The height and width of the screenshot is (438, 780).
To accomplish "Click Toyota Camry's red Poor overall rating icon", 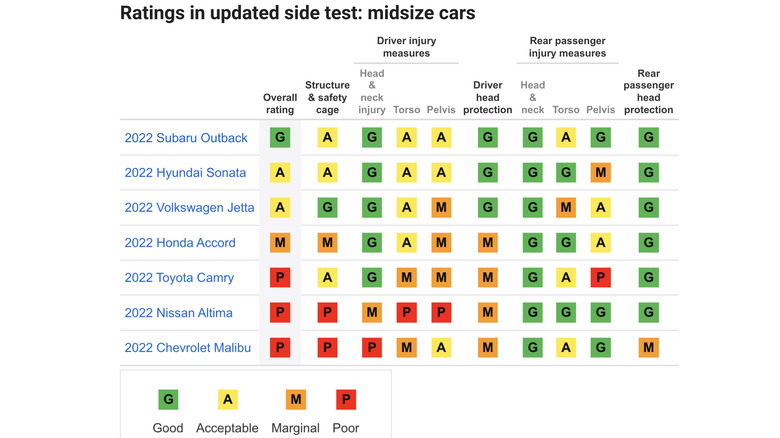I will point(280,278).
